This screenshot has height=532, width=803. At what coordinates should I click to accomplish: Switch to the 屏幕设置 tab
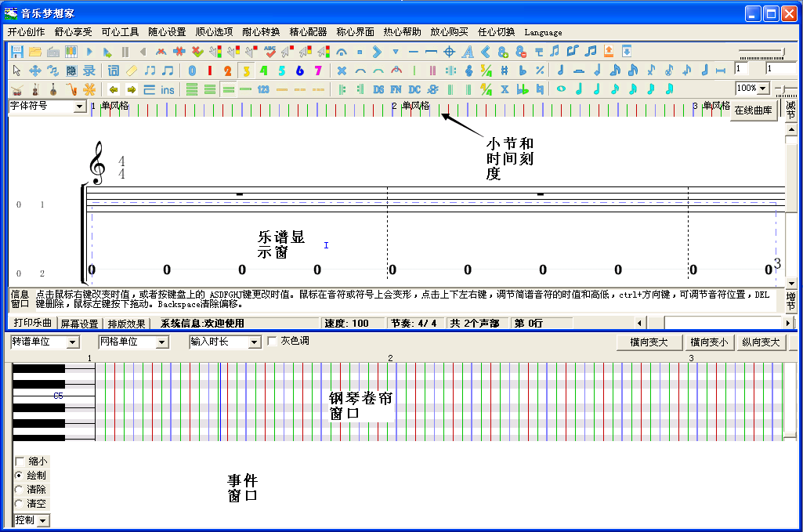pos(79,324)
